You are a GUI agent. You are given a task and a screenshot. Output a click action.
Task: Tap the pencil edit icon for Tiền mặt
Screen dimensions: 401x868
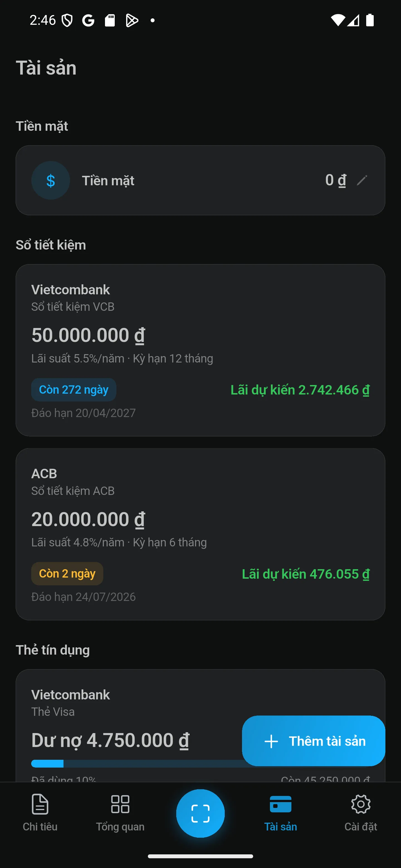[x=362, y=180]
